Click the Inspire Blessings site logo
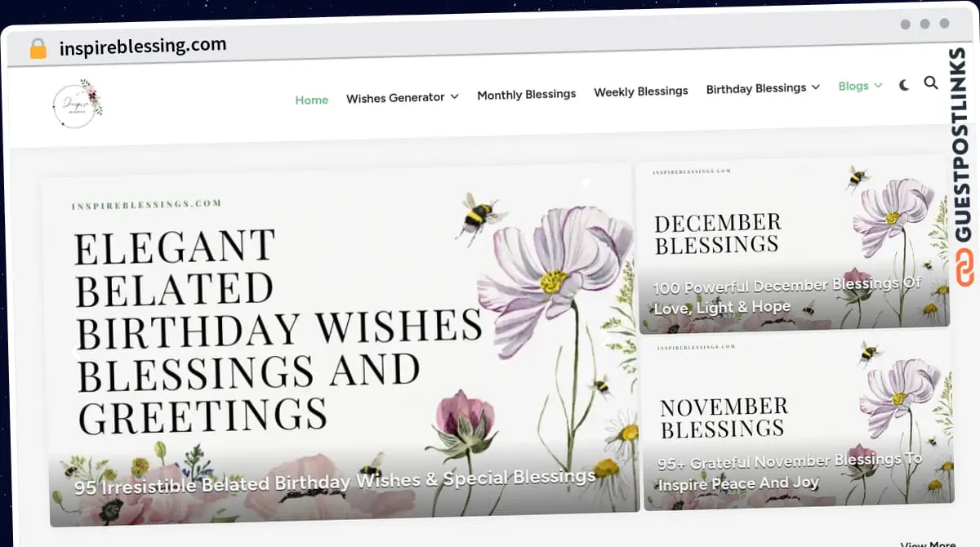The image size is (980, 547). 78,104
